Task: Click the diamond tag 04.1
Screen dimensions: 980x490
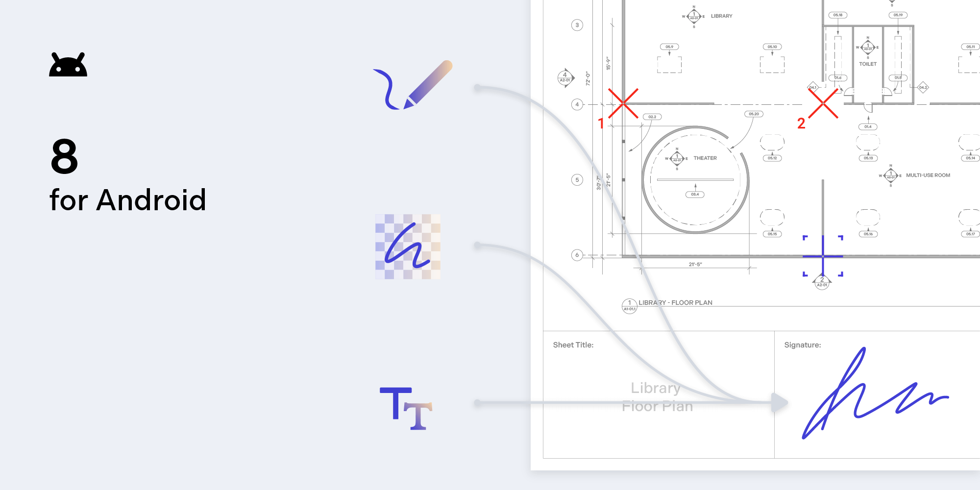Action: pyautogui.click(x=813, y=88)
